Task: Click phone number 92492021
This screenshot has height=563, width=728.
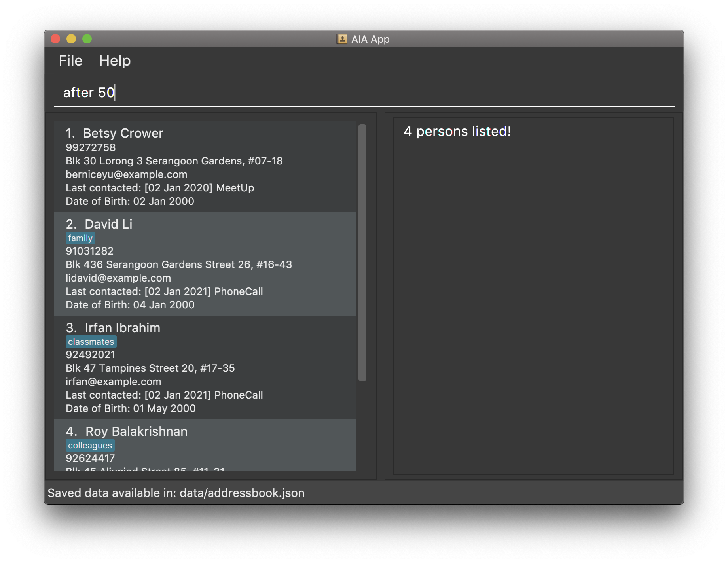Action: pyautogui.click(x=90, y=355)
